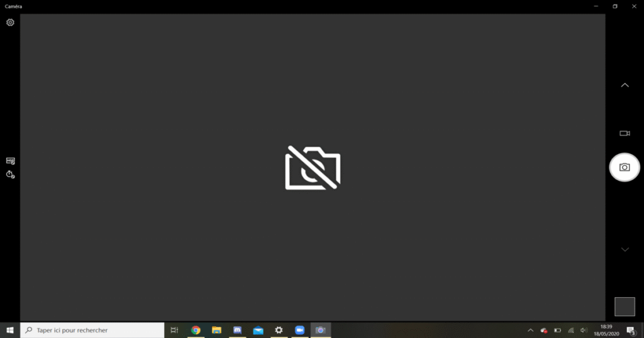The height and width of the screenshot is (338, 644).
Task: Open the camera roll thumbnail
Action: click(x=625, y=307)
